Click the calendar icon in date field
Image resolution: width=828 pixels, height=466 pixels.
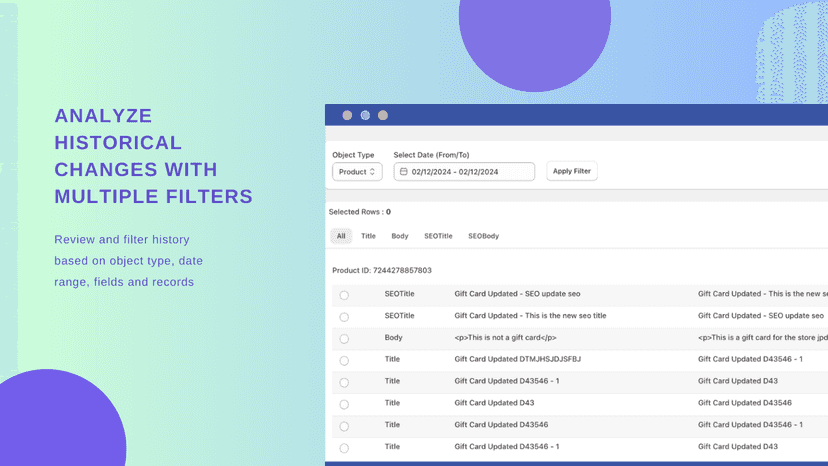tap(403, 172)
